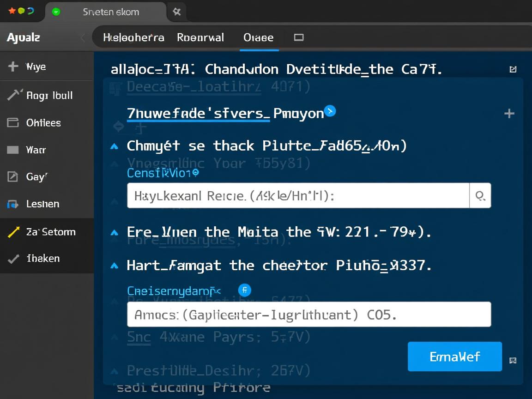
Task: Collapse the Ere_Vnen the Maita section
Action: tap(114, 232)
